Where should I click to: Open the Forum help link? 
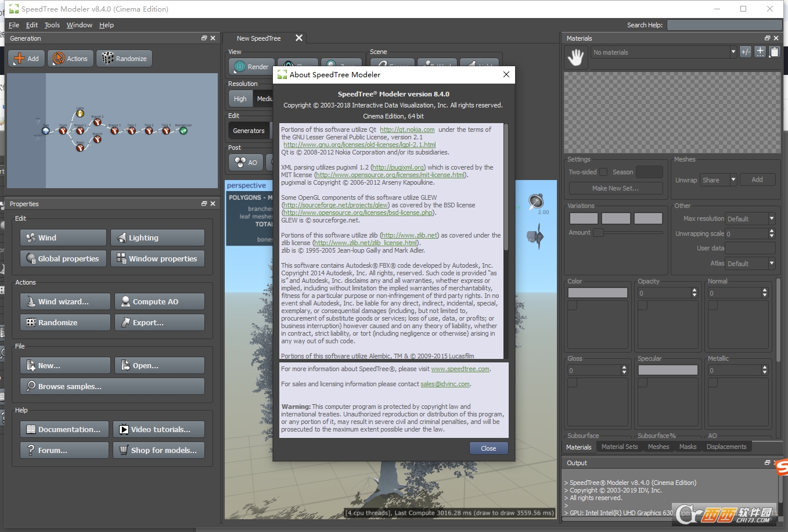tap(64, 450)
